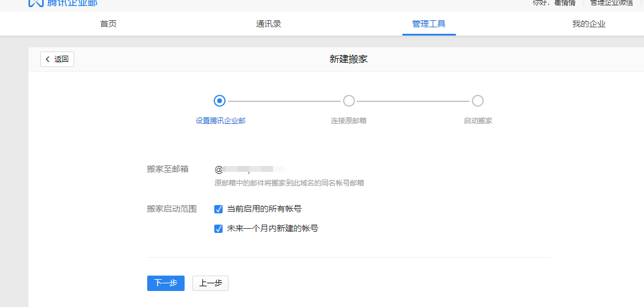Toggle the 当前启用的所有帐号 checkbox
The height and width of the screenshot is (307, 644).
pyautogui.click(x=218, y=209)
